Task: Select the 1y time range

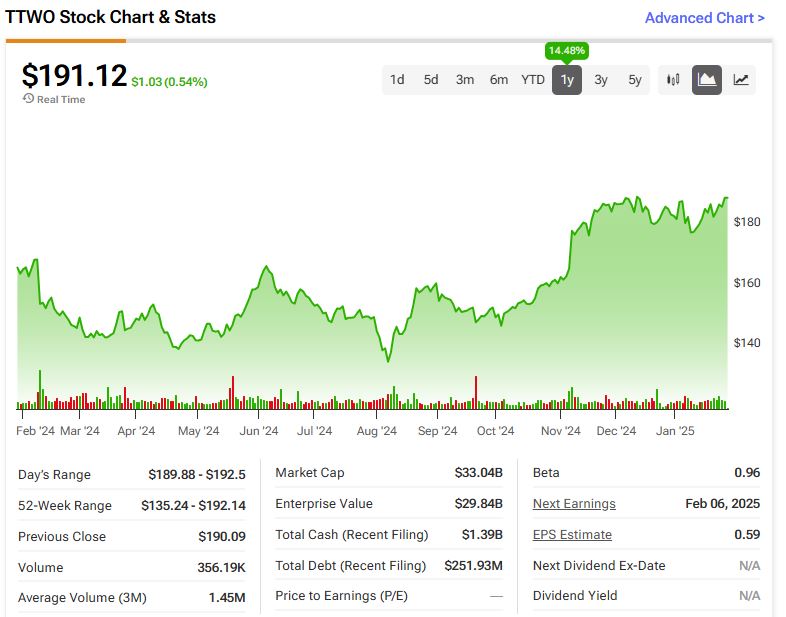Action: pos(567,80)
